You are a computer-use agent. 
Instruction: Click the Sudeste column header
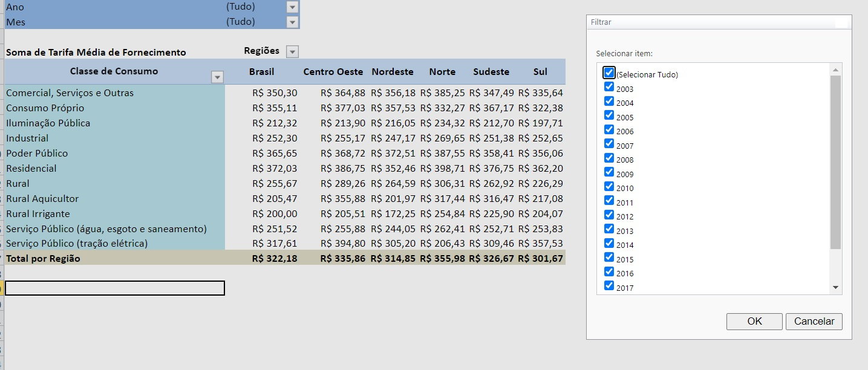pyautogui.click(x=491, y=72)
